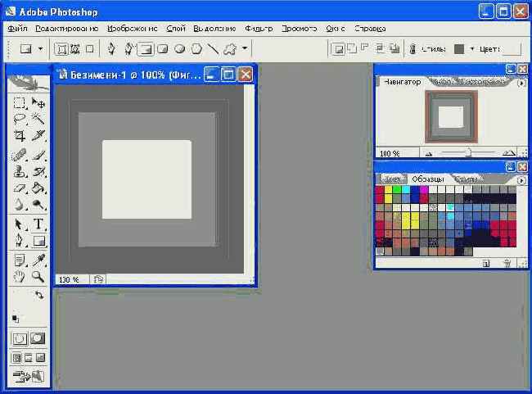Select the Healing Brush tool
This screenshot has height=394, width=532.
pos(19,155)
